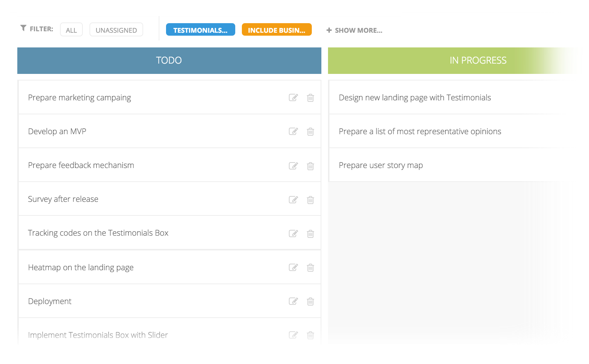Select the TODO column header
This screenshot has width=589, height=364.
pyautogui.click(x=169, y=61)
